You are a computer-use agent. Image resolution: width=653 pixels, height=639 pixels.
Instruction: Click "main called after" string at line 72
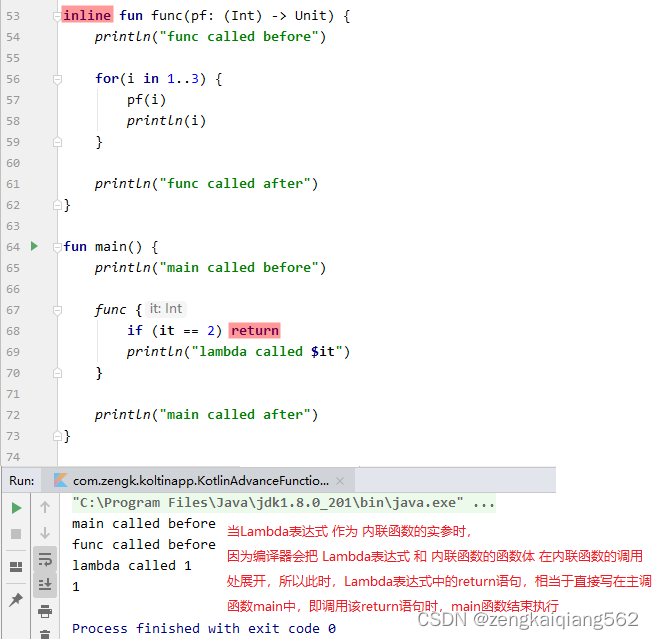tap(235, 414)
